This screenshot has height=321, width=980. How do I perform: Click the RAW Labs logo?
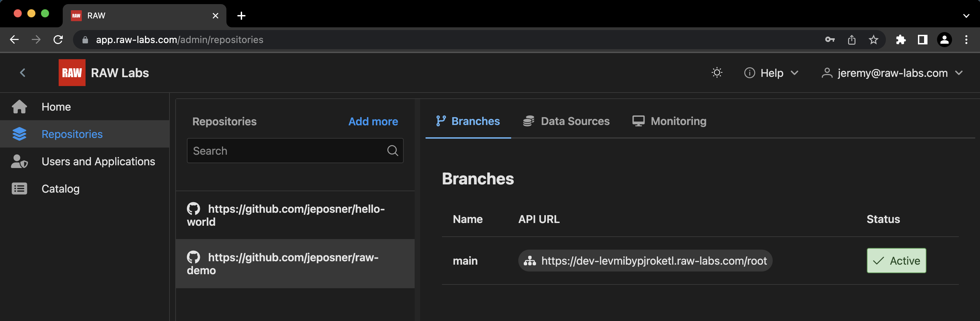(72, 73)
